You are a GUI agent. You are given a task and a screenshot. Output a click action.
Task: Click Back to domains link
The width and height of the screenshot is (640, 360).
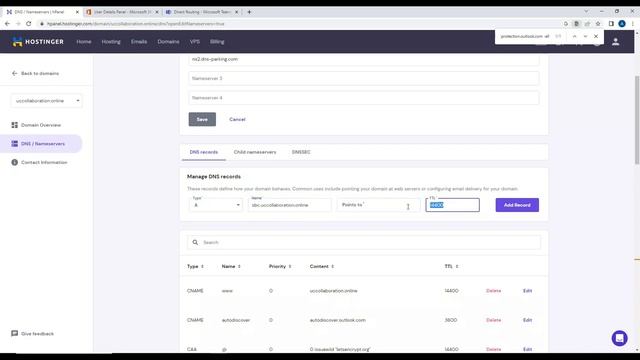(x=40, y=73)
